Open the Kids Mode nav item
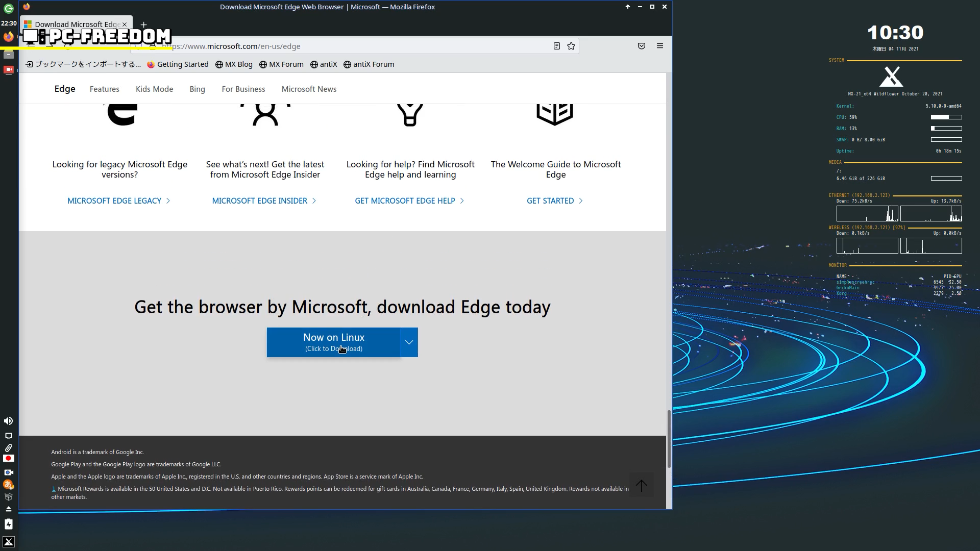 click(154, 89)
